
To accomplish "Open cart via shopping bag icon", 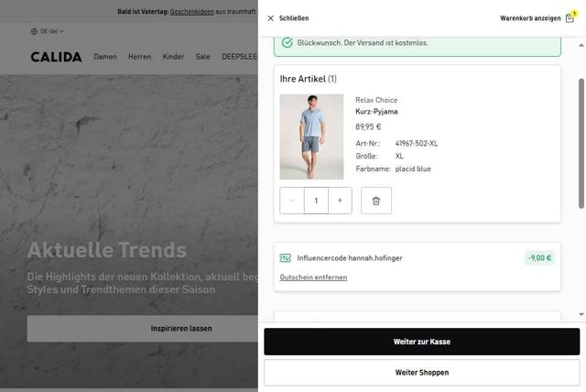I will click(x=570, y=18).
